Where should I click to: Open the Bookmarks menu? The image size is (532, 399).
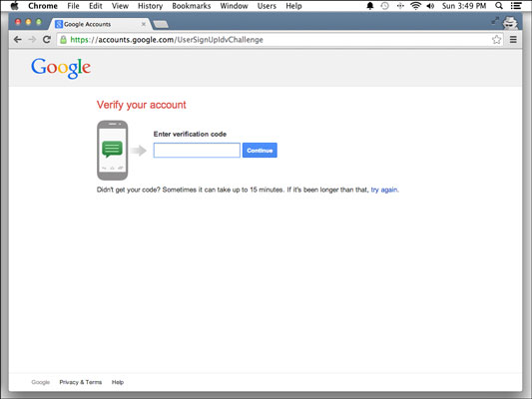(192, 6)
